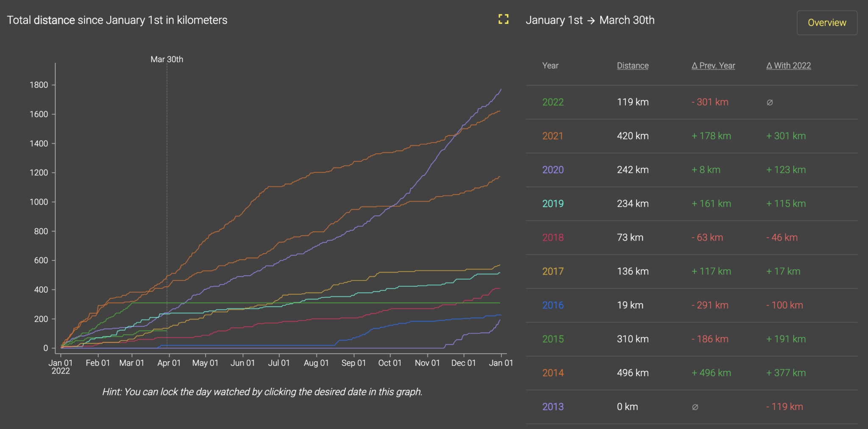Select the 2019 year label

pos(553,203)
